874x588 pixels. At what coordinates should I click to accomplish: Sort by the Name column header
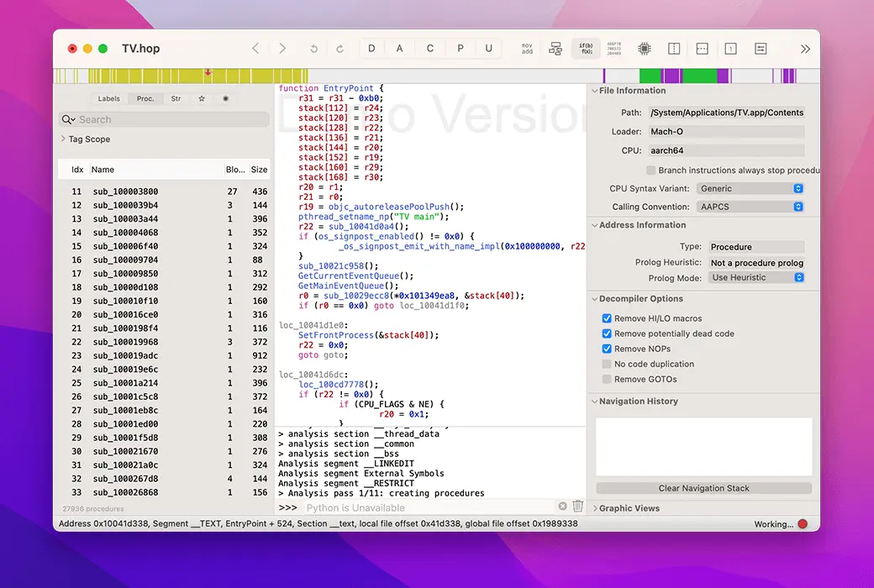(103, 170)
